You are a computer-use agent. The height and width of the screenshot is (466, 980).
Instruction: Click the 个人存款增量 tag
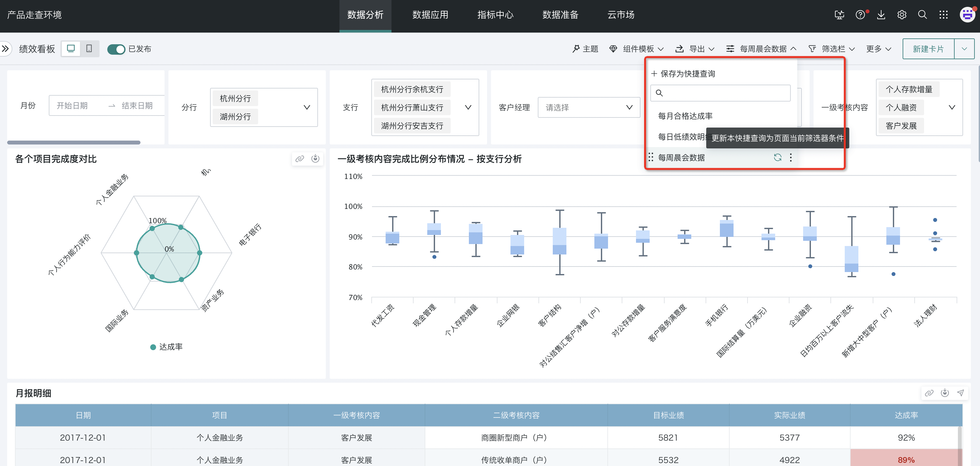(x=909, y=89)
